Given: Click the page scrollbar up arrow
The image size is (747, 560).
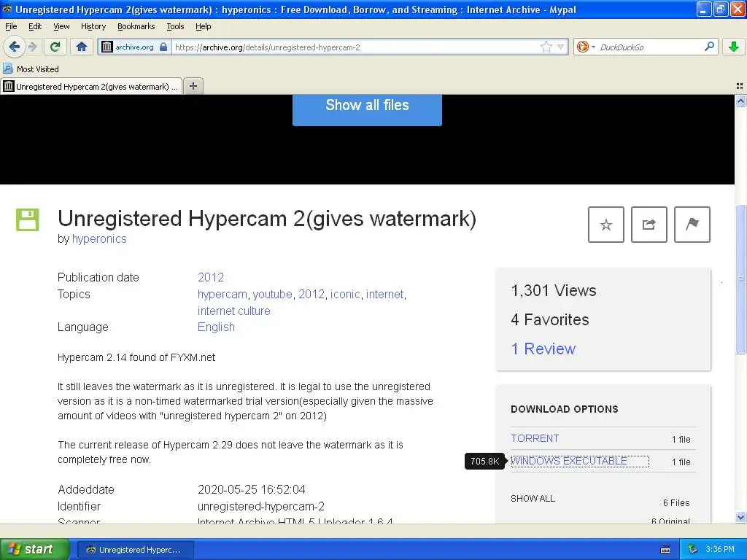Looking at the screenshot, I should pos(740,101).
